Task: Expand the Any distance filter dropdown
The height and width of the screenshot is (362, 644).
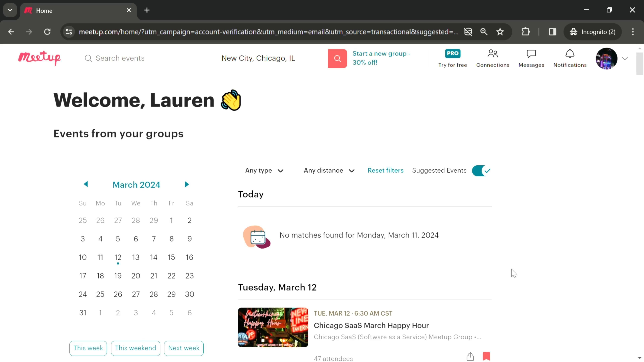Action: [329, 171]
